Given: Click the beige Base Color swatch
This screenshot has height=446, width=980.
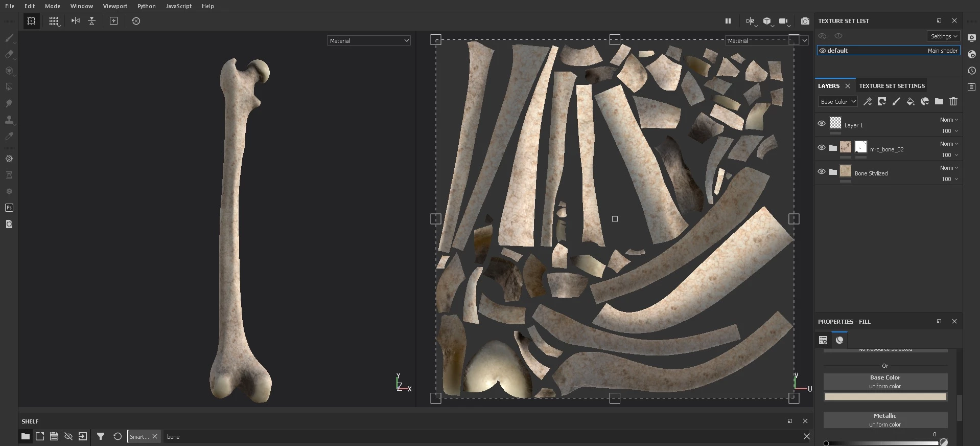Looking at the screenshot, I should (885, 396).
